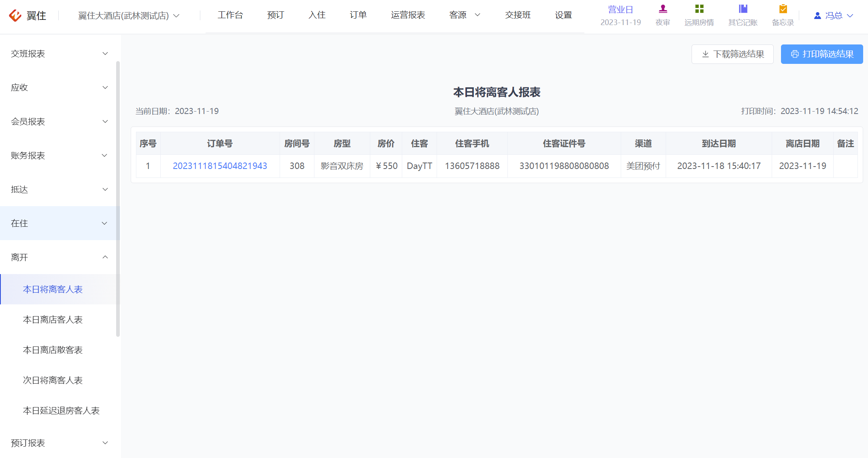Select 本日将离客人表 report
The image size is (868, 458).
point(60,289)
